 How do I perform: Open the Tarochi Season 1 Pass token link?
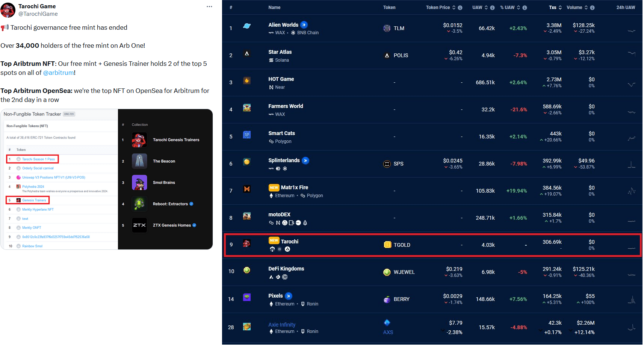pos(38,159)
